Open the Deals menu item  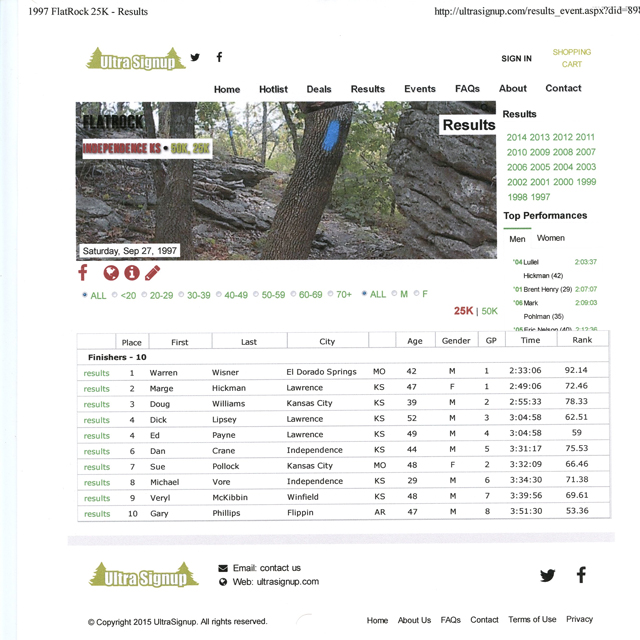(319, 89)
